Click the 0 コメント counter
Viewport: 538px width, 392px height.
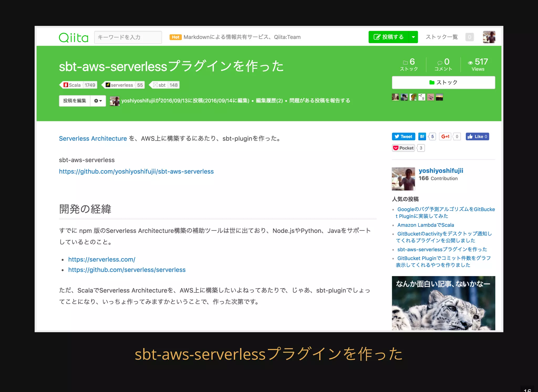coord(443,65)
